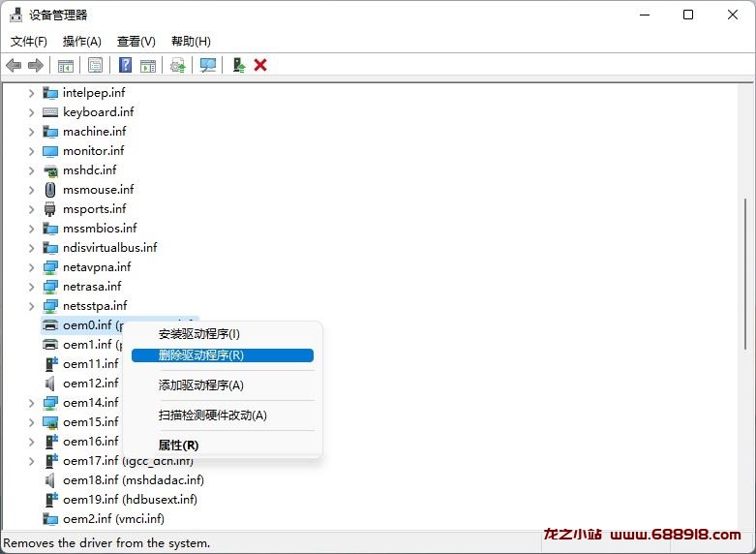Open the 操作(A) menu in menu bar
This screenshot has height=554, width=756.
[x=82, y=41]
